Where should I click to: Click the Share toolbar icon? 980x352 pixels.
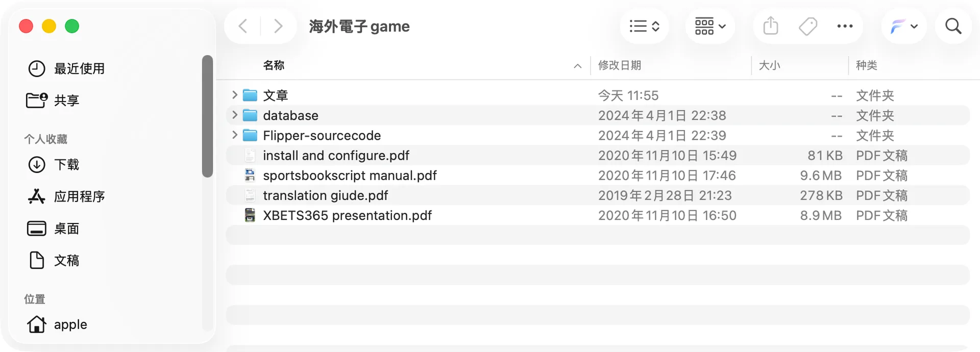coord(771,26)
